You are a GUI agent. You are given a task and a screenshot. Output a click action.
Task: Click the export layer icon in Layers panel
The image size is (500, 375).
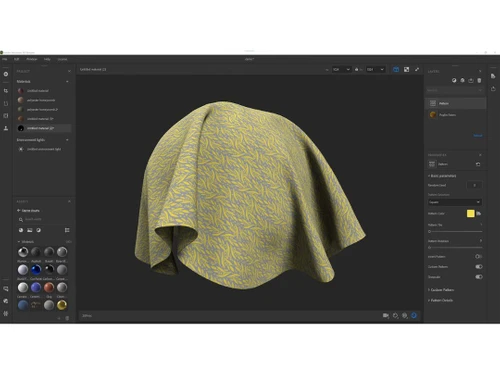pos(471,80)
